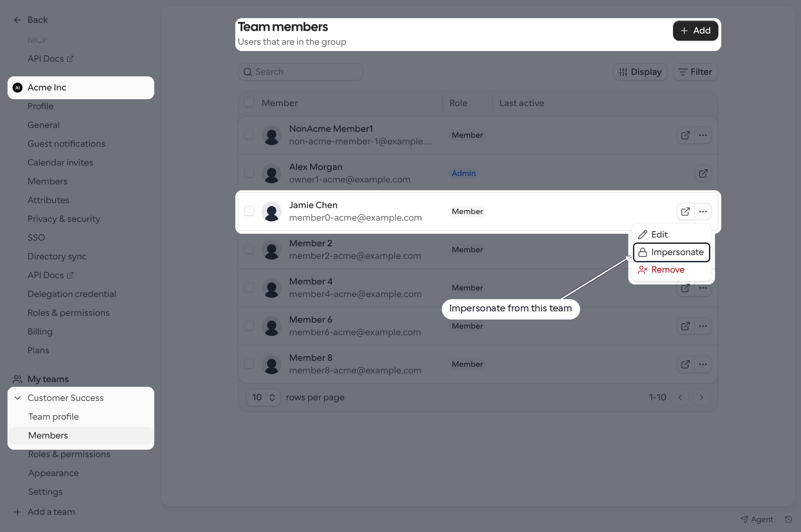Open the three-dot menu for Jamie Chen
The image size is (801, 532).
tap(703, 211)
